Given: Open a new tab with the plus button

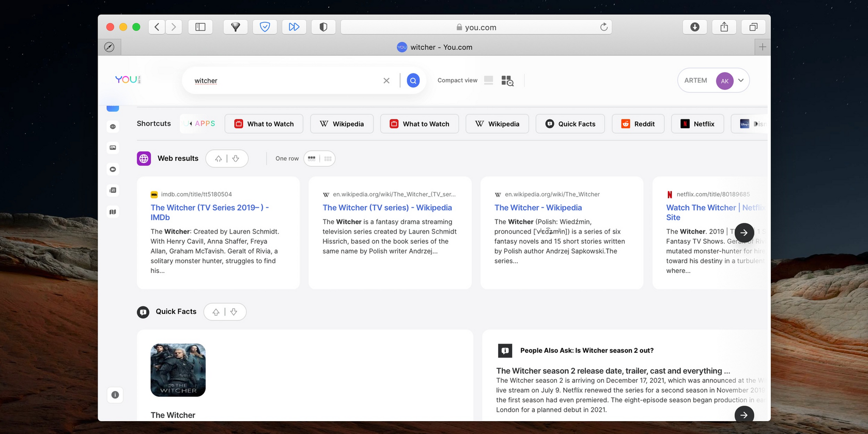Looking at the screenshot, I should tap(762, 47).
